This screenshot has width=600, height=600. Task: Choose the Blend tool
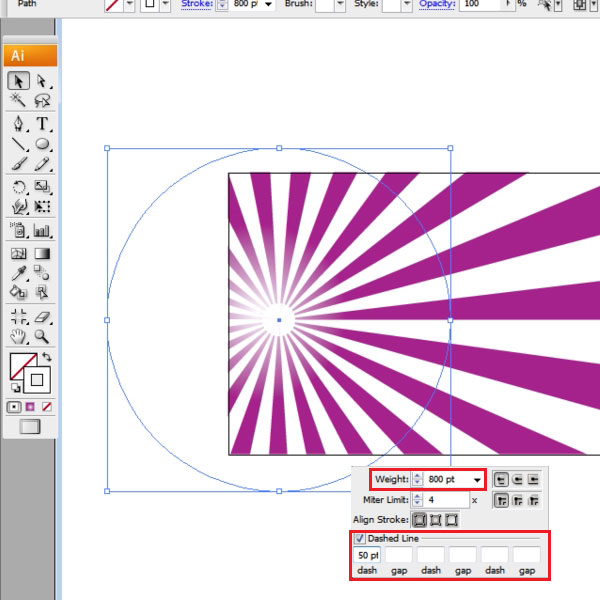42,273
